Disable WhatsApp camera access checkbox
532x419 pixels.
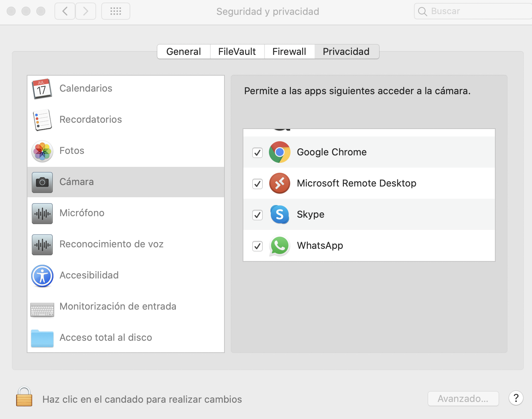[x=257, y=246]
